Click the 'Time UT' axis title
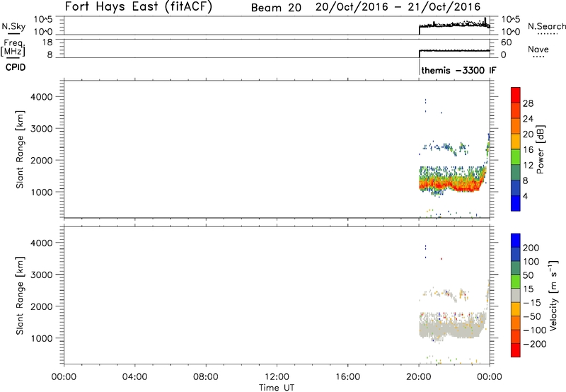Viewport: 566px width, 392px height. (x=277, y=388)
